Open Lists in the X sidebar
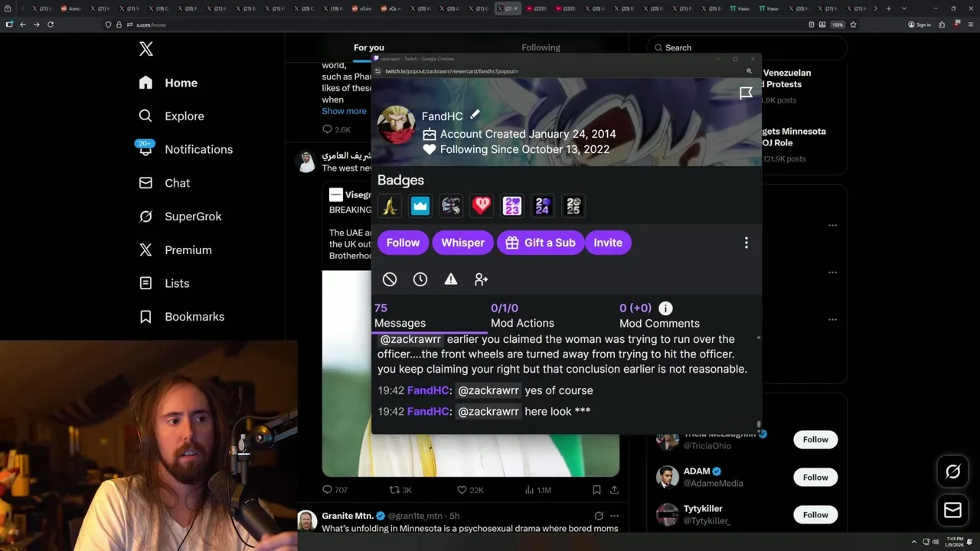 (x=164, y=283)
